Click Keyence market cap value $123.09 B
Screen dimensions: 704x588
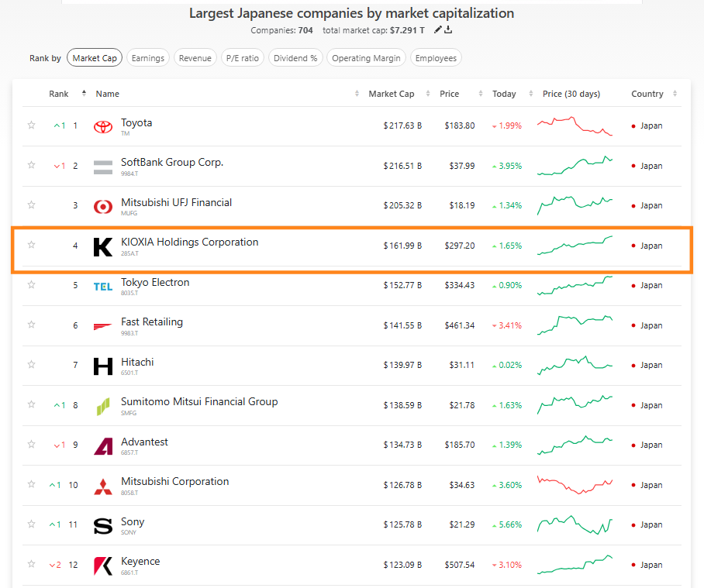tap(402, 565)
